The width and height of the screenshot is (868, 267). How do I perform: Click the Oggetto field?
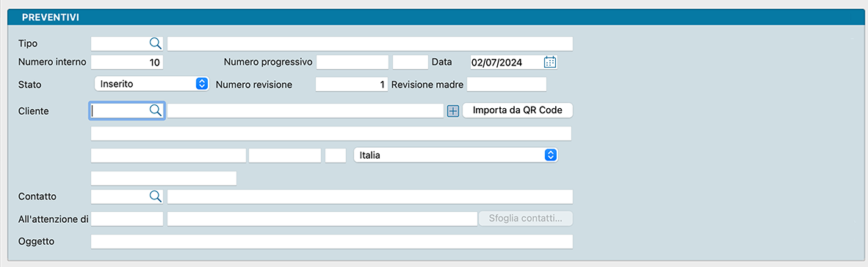332,241
